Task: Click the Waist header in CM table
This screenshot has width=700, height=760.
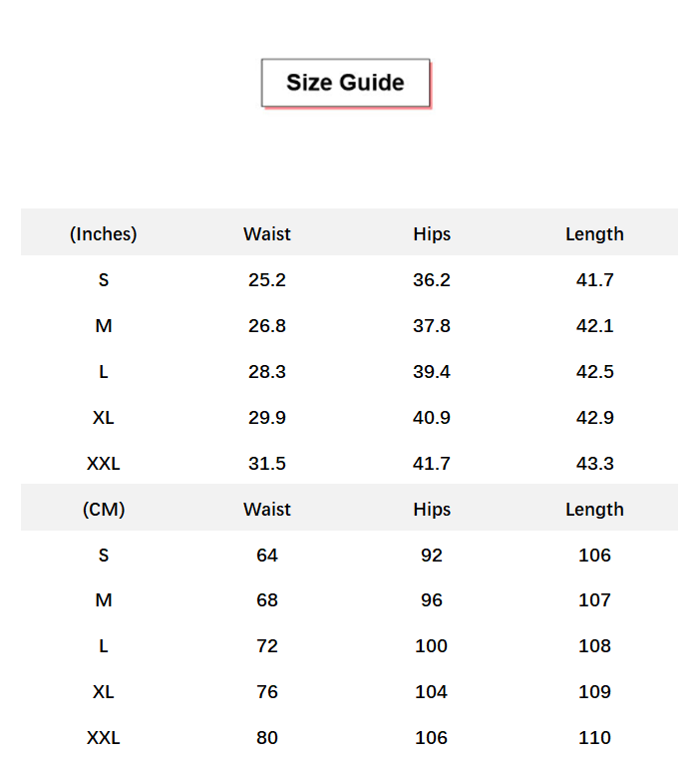Action: 267,510
